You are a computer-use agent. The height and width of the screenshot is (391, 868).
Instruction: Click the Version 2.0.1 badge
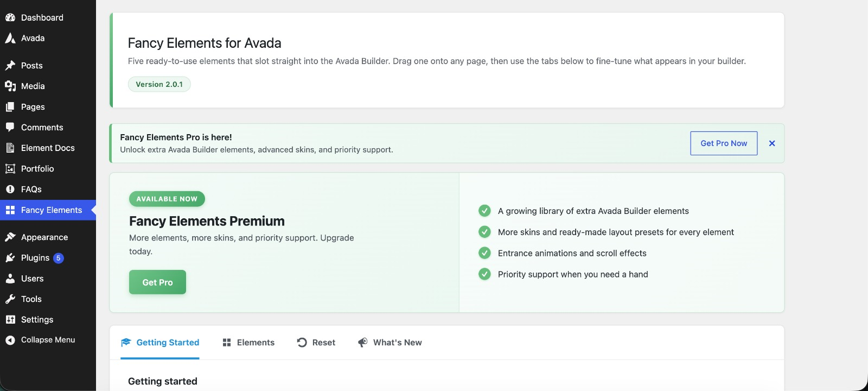(x=159, y=84)
